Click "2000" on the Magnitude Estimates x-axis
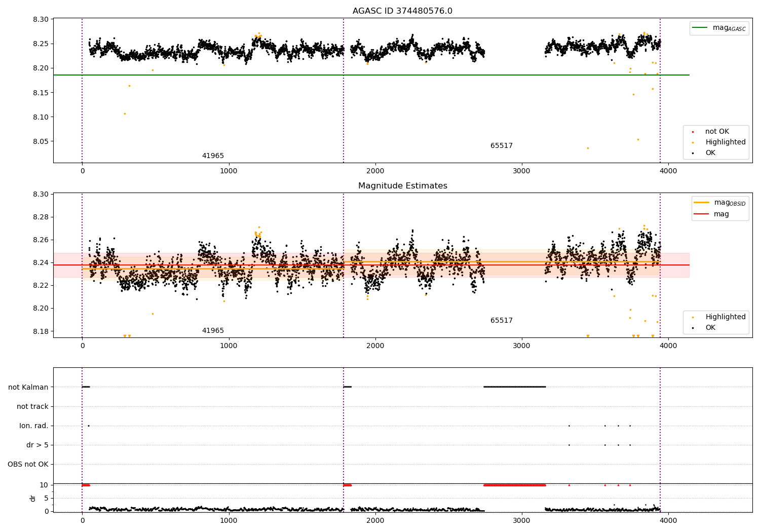This screenshot has width=760, height=532. 375,346
